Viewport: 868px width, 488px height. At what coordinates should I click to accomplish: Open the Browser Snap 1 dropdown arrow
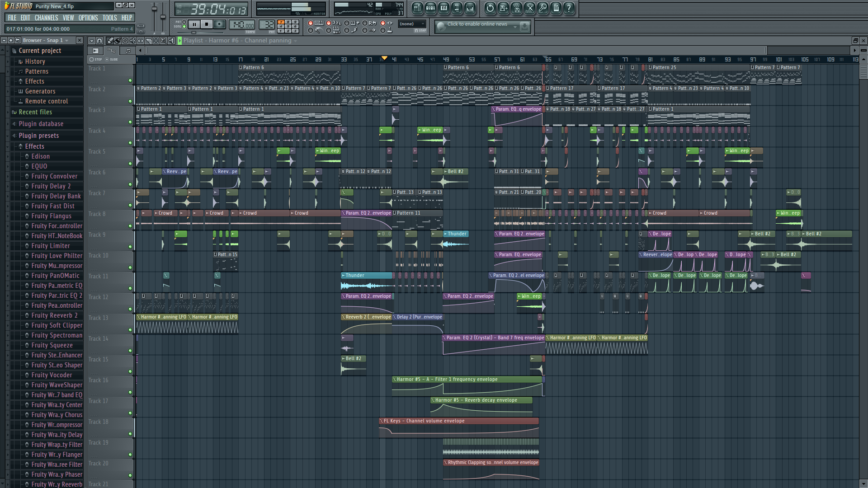pyautogui.click(x=67, y=40)
